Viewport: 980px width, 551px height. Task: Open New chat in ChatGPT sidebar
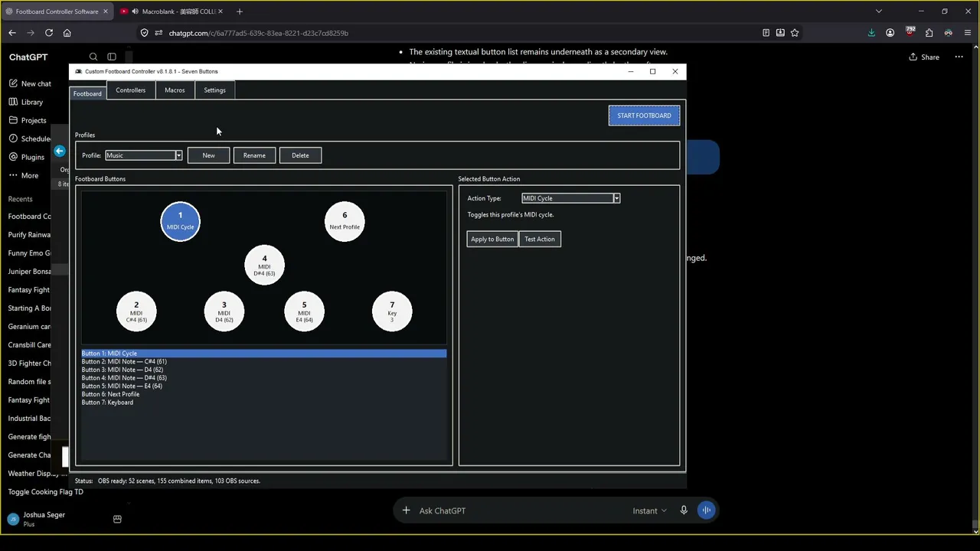pyautogui.click(x=31, y=83)
